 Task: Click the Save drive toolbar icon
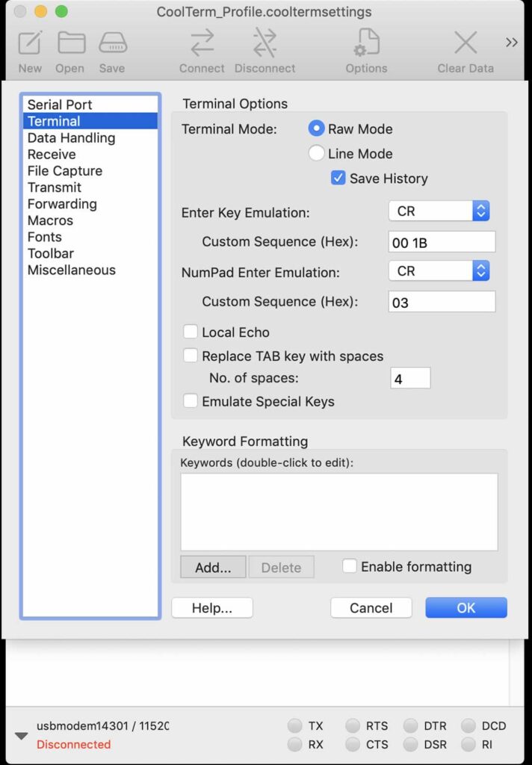point(112,44)
